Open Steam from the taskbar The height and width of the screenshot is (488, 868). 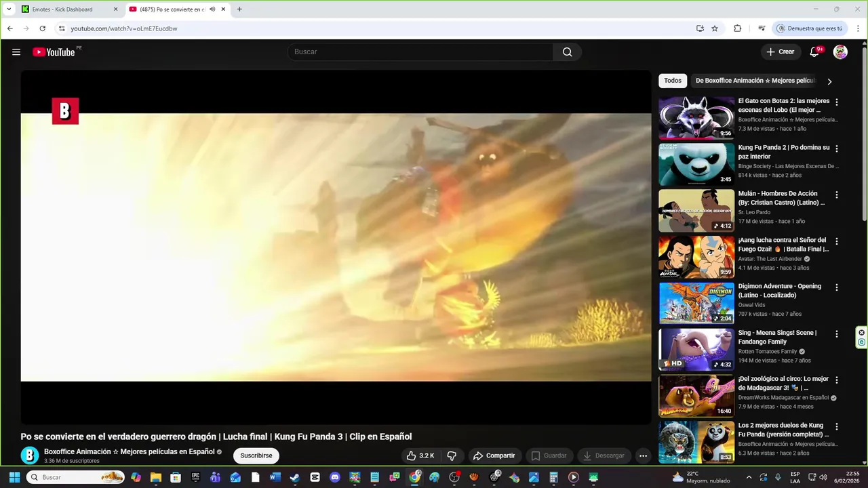(295, 477)
